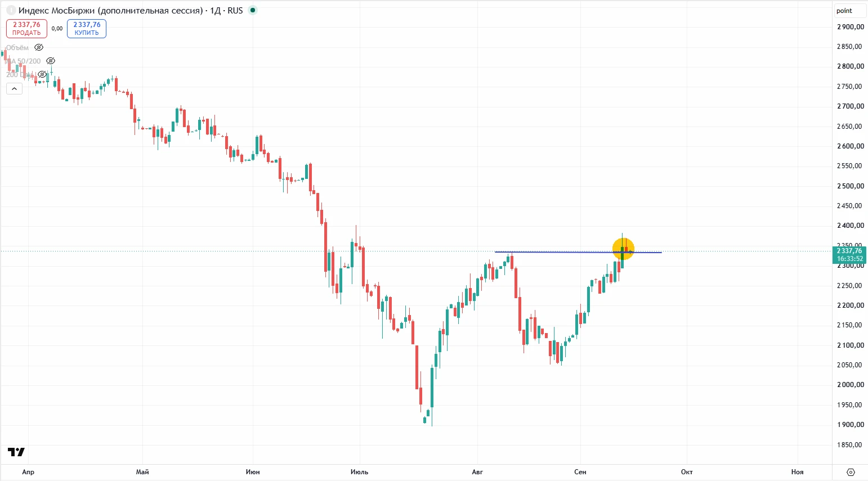
Task: Click the Июль label on time axis
Action: tap(359, 472)
